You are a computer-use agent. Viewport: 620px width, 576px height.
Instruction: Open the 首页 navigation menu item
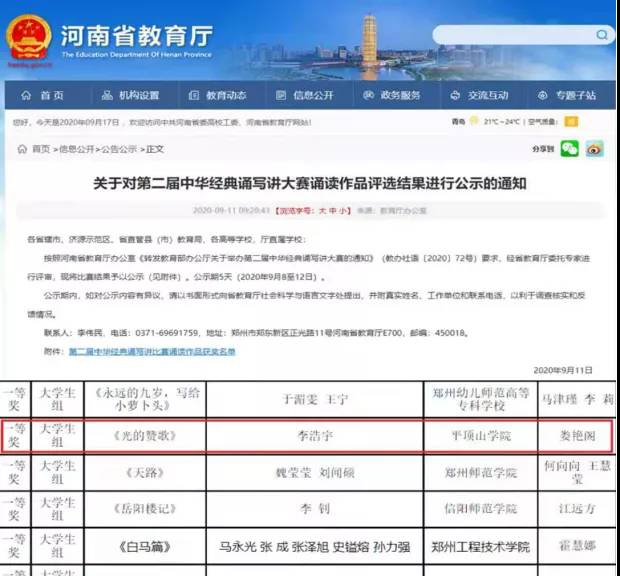click(x=42, y=95)
